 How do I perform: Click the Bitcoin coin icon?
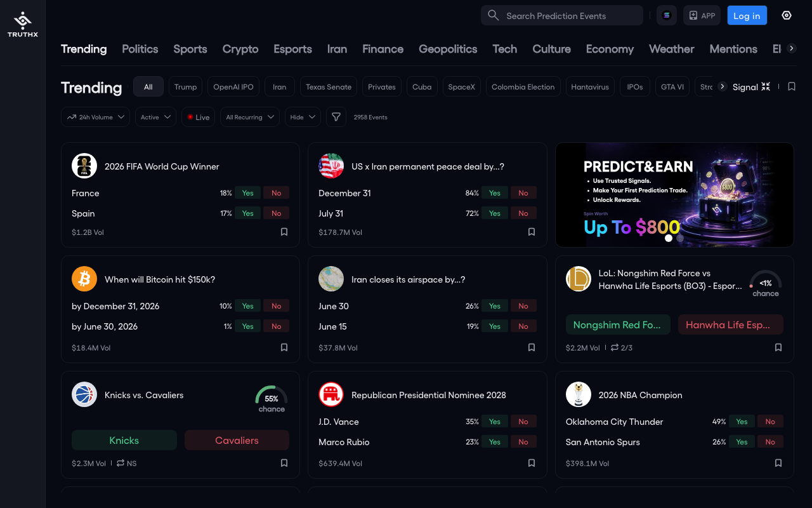point(84,279)
